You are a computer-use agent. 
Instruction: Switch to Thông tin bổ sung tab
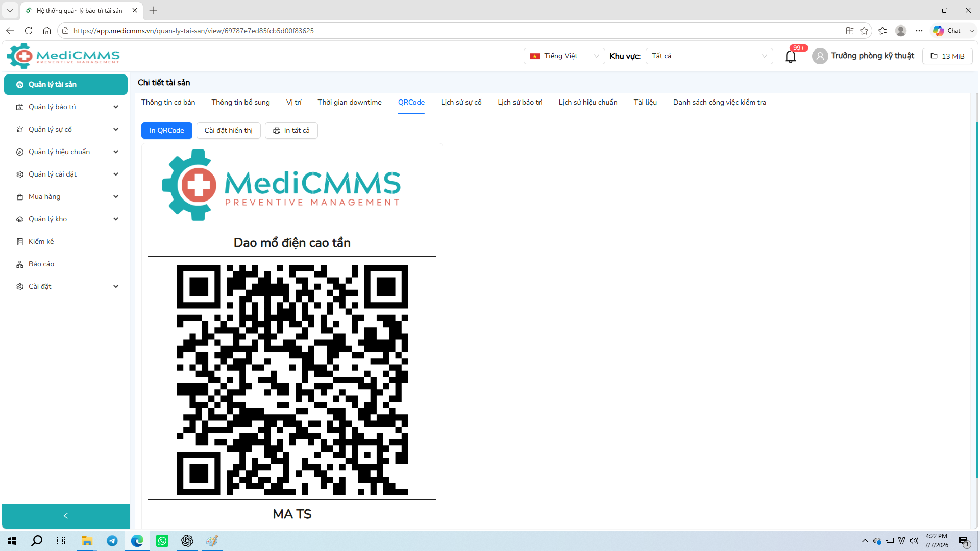coord(241,103)
